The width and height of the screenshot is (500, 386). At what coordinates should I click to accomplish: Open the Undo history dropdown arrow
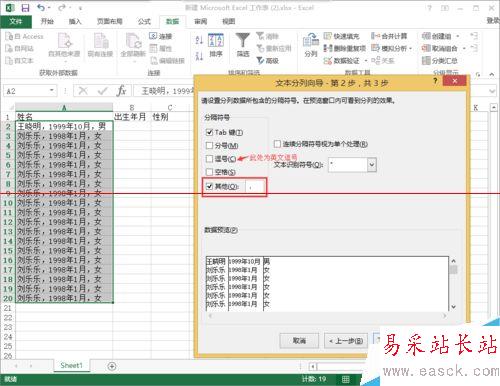click(x=49, y=8)
